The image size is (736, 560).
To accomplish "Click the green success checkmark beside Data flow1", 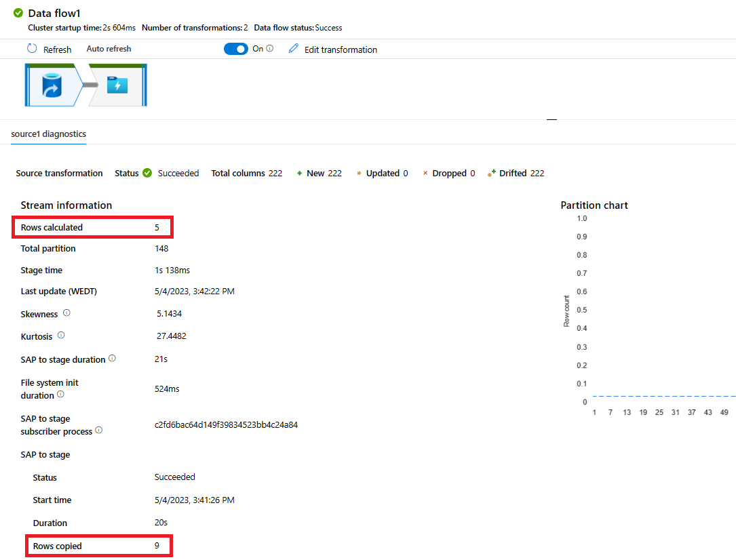I will (16, 12).
